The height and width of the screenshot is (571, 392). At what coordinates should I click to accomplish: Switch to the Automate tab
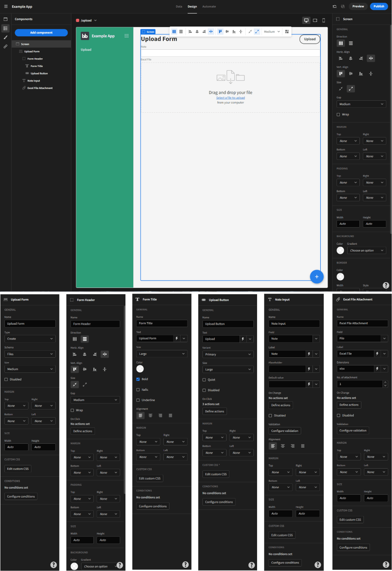[209, 7]
